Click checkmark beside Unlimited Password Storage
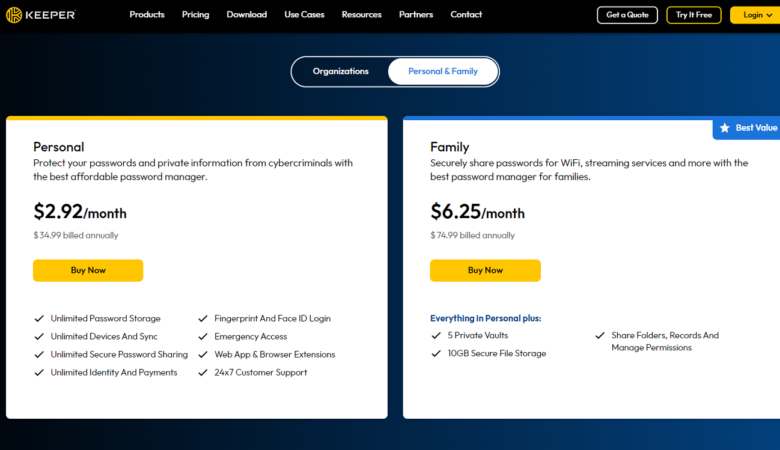The height and width of the screenshot is (450, 780). coord(39,318)
